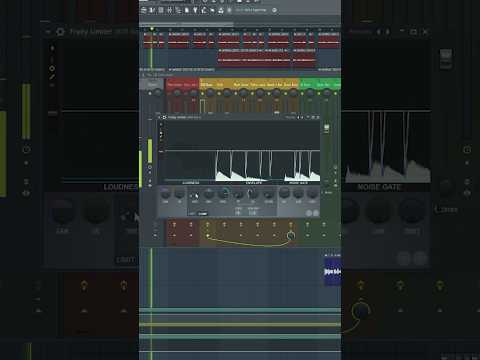Click the highlighted send level knob in mixer routing
Image resolution: width=480 pixels, height=360 pixels.
coord(291,236)
